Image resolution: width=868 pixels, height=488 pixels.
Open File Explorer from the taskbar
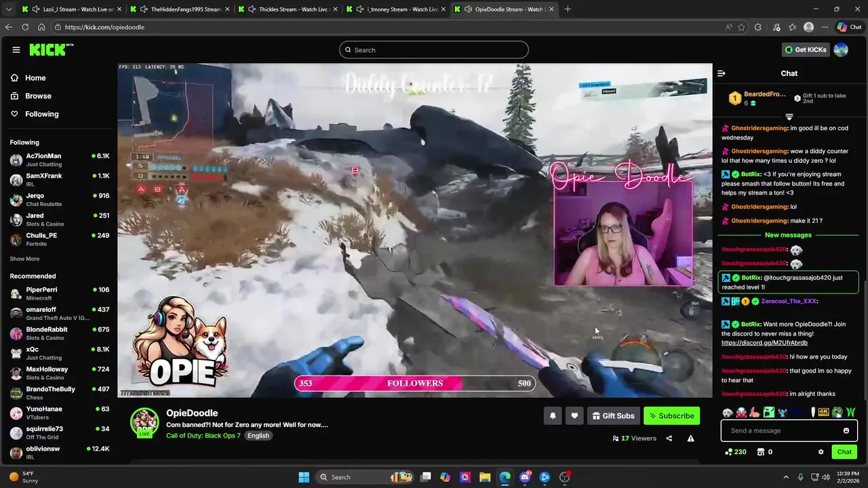click(485, 477)
